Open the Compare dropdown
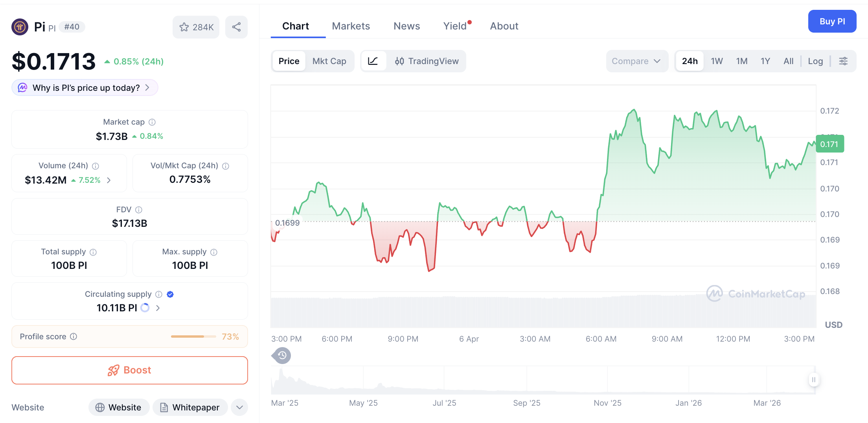 [x=637, y=61]
